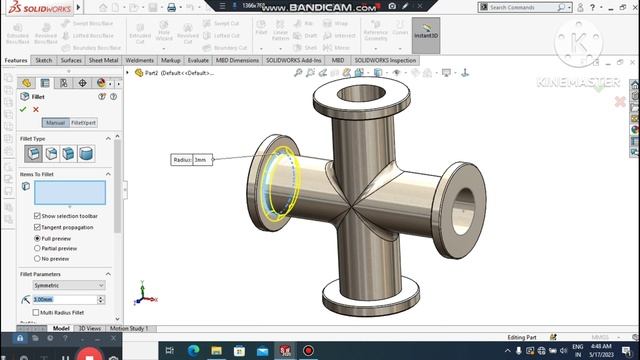Collapse the Fillet Type section

point(108,139)
